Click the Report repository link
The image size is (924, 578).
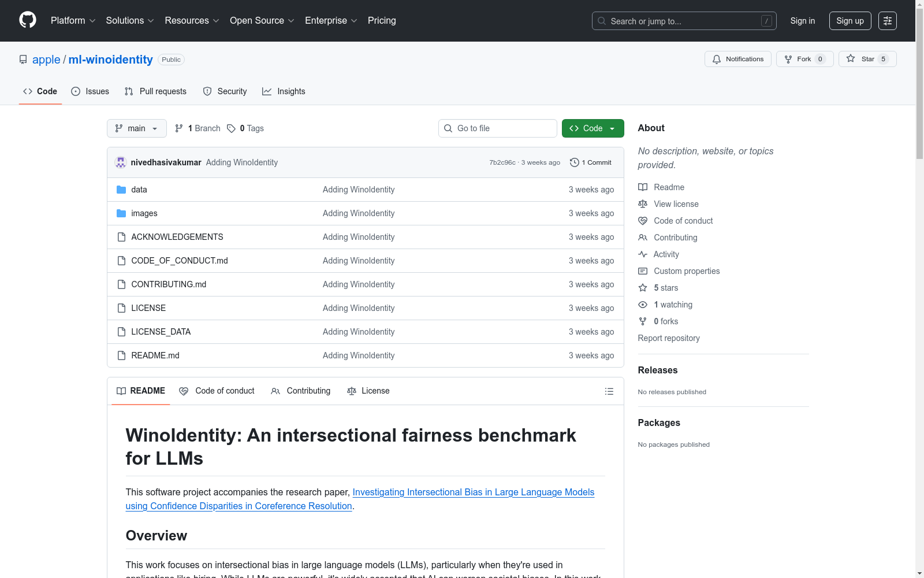coord(669,338)
